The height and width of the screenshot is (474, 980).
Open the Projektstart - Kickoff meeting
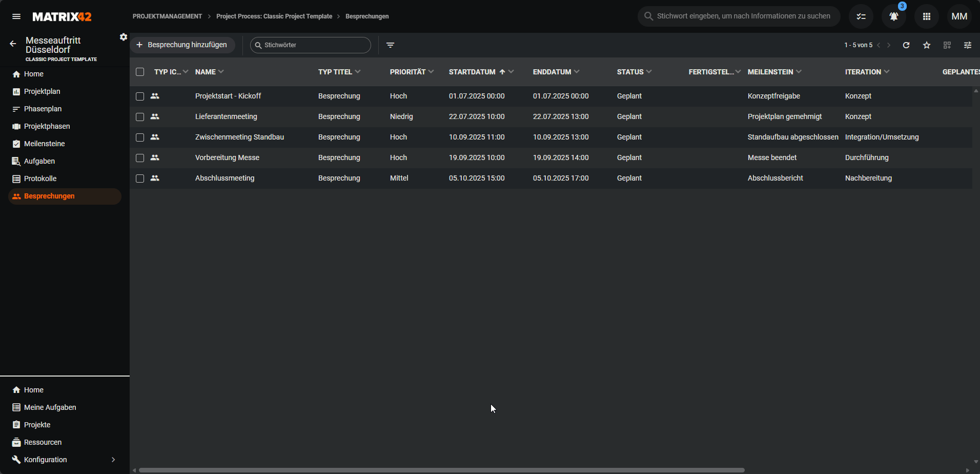click(x=228, y=96)
